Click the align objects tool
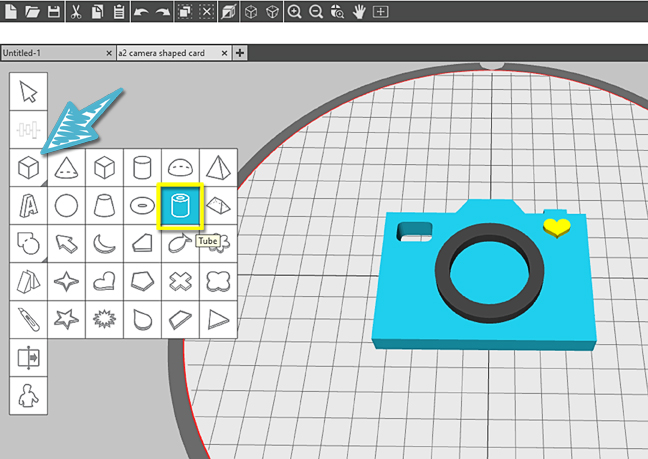Image resolution: width=648 pixels, height=459 pixels. [x=29, y=130]
